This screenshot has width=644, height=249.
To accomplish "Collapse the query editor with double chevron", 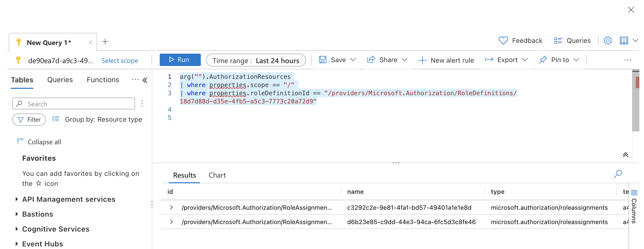I will coord(625,155).
